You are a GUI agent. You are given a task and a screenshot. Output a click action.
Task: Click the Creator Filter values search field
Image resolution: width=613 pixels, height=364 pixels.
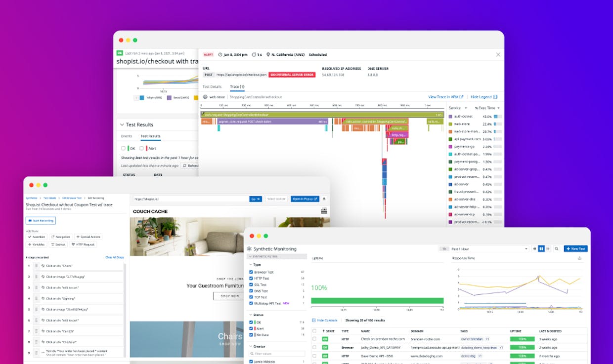point(277,354)
